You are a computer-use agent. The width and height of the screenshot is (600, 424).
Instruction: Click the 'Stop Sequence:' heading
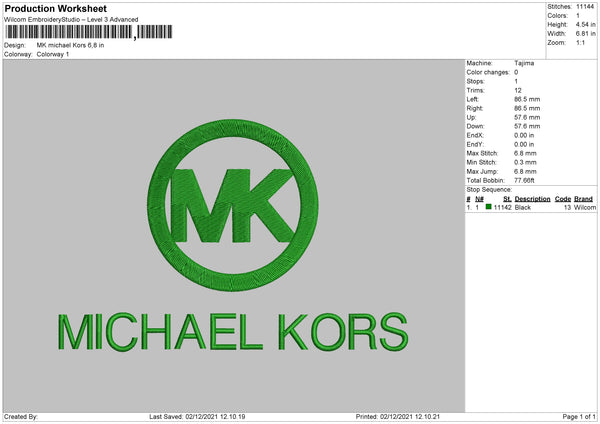pos(489,190)
